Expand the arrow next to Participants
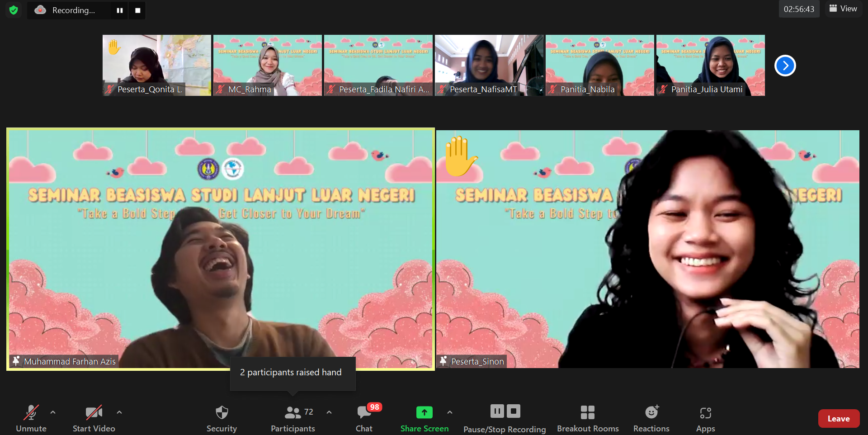This screenshot has height=435, width=868. click(329, 412)
